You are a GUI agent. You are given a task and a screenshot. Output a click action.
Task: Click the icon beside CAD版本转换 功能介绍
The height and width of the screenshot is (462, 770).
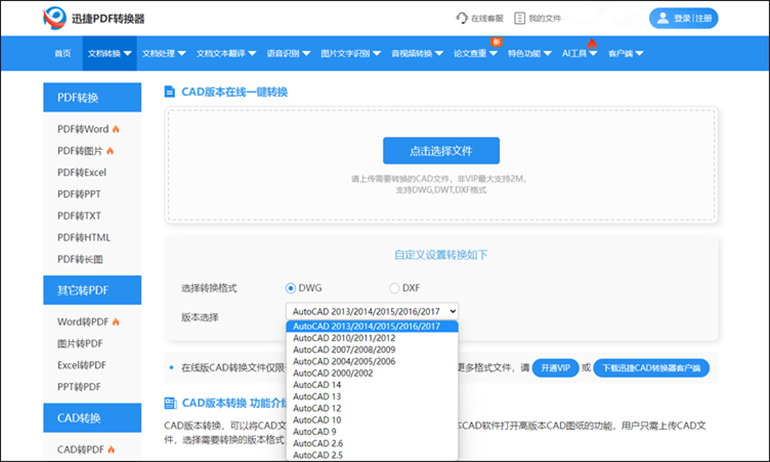170,403
